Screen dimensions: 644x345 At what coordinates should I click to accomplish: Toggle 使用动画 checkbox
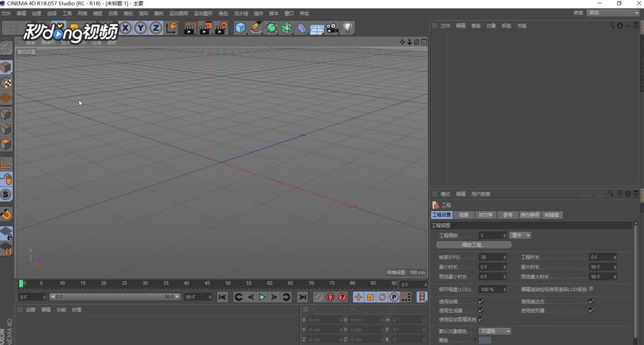click(480, 302)
